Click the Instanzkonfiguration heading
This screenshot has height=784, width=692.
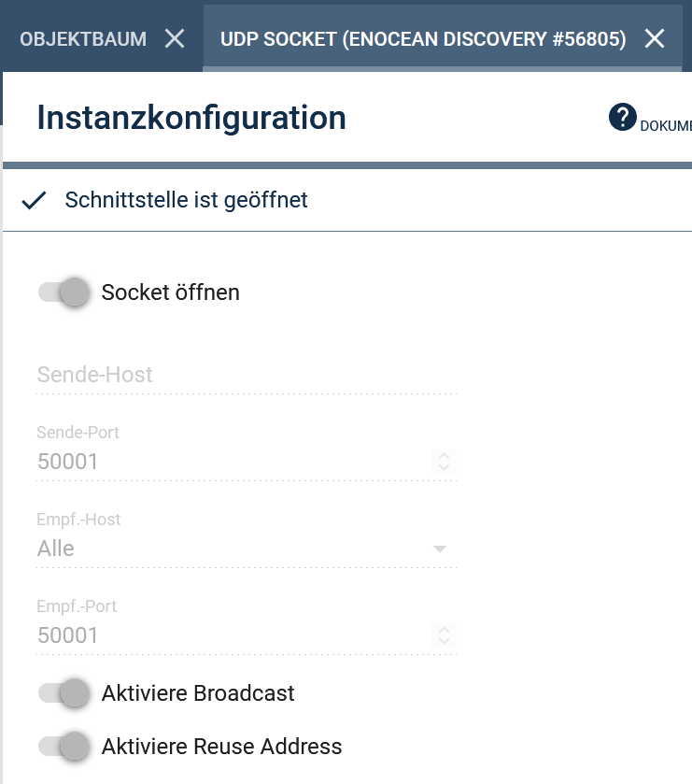pyautogui.click(x=191, y=118)
